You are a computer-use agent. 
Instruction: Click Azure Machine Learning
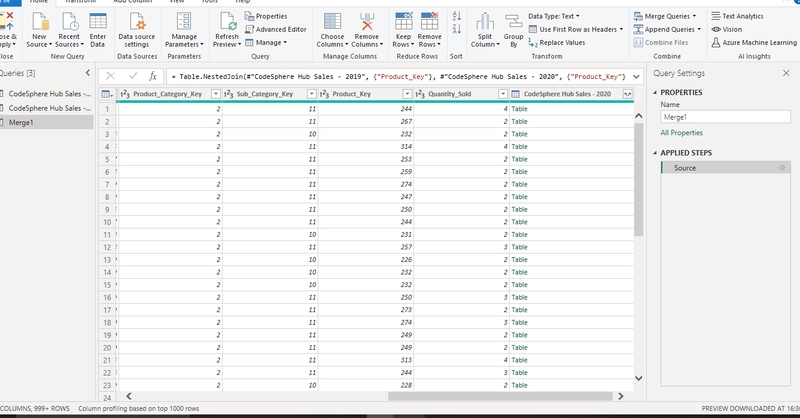pos(754,43)
